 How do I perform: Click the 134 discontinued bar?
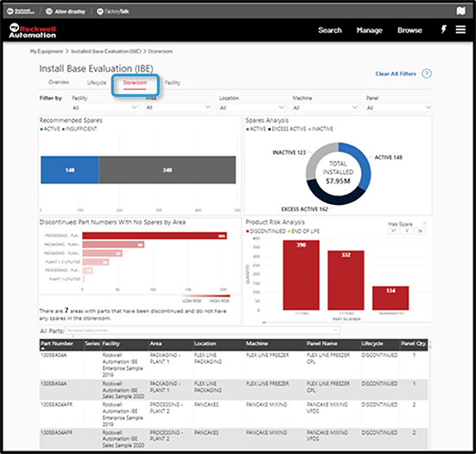point(390,298)
